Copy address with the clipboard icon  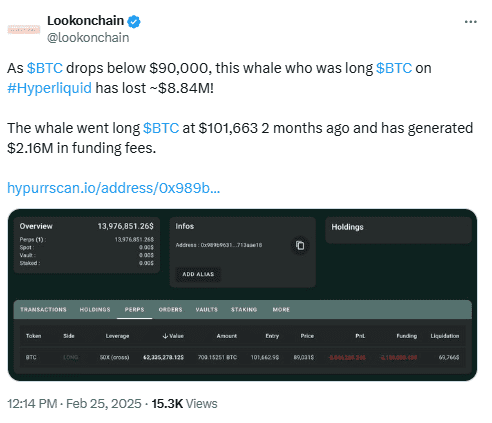(x=300, y=245)
